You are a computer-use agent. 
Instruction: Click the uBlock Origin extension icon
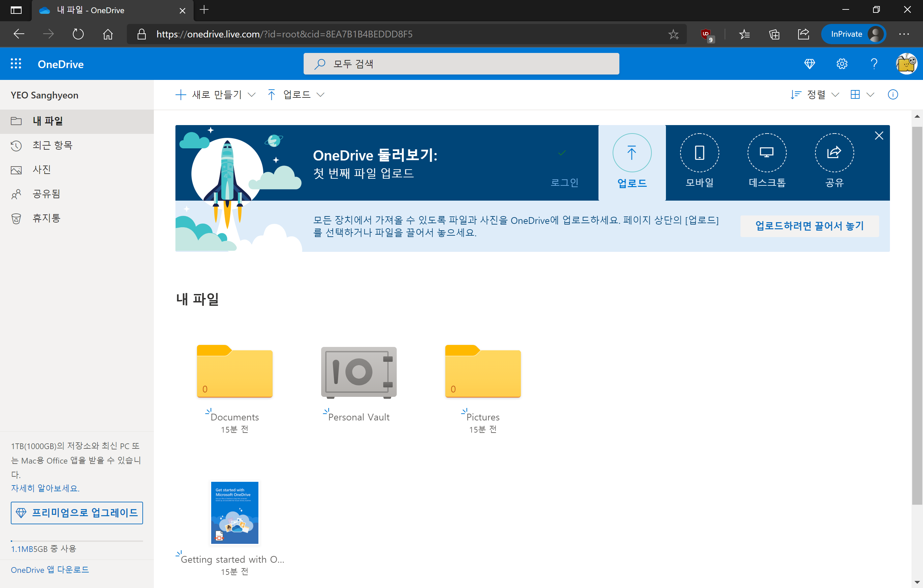coord(706,34)
